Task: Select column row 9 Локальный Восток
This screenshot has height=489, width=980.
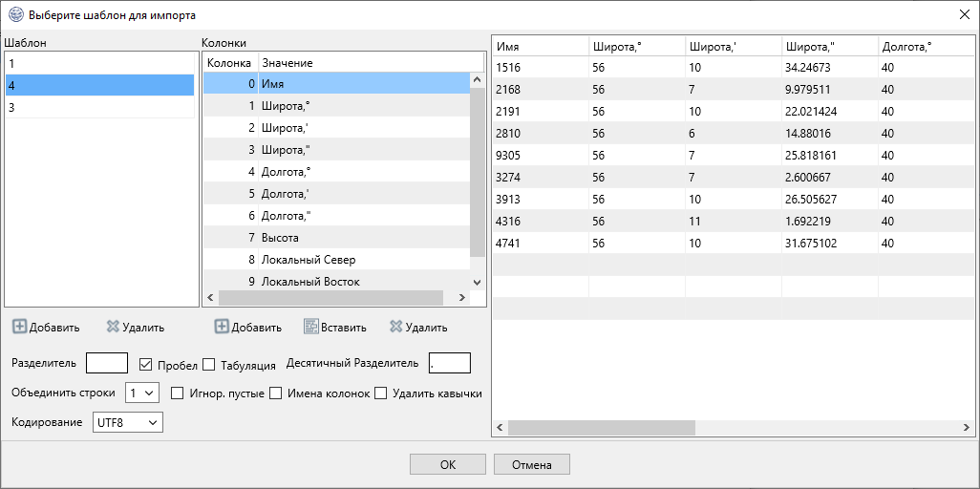Action: [x=337, y=282]
